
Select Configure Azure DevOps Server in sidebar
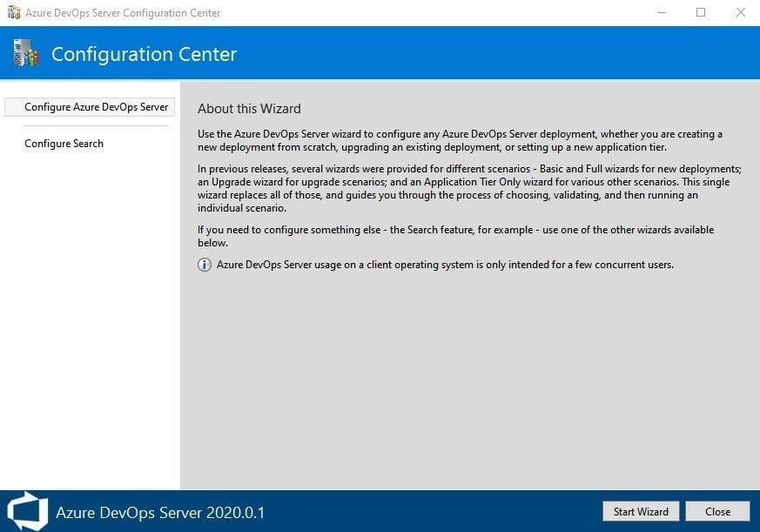pyautogui.click(x=96, y=107)
